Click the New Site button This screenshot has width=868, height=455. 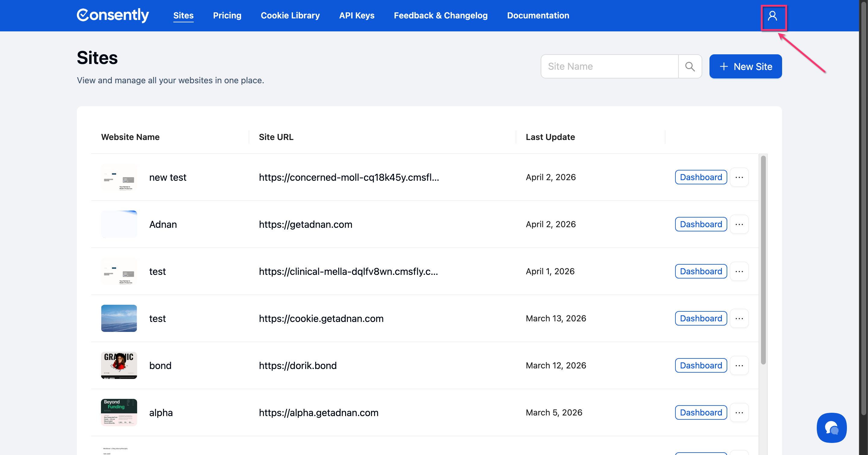[x=745, y=66]
